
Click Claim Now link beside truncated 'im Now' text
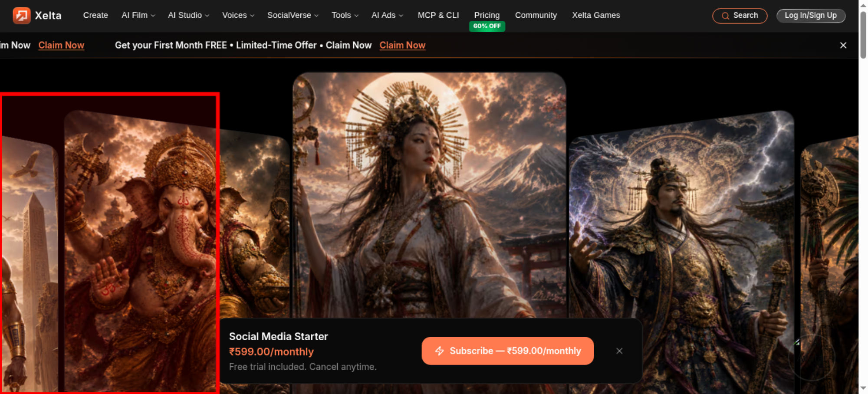[61, 45]
